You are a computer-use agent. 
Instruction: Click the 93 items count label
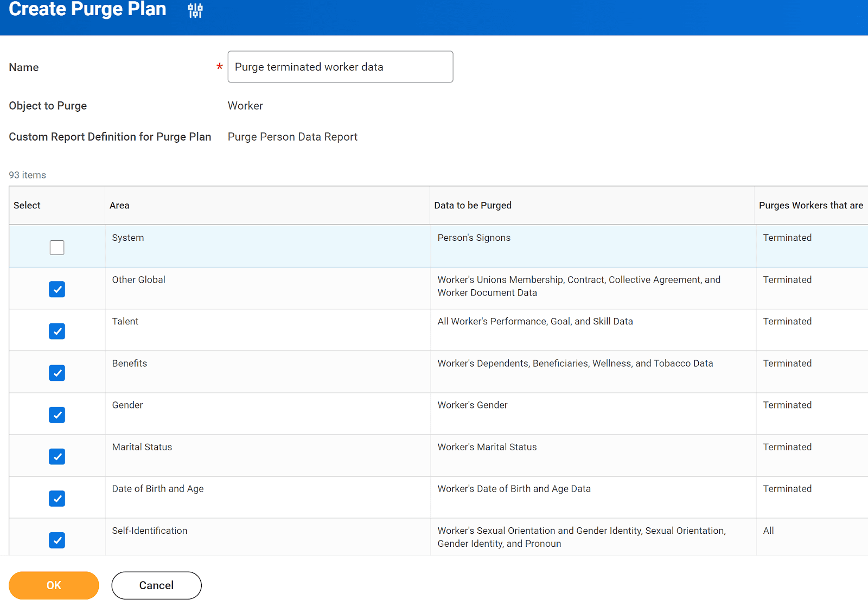[x=27, y=175]
